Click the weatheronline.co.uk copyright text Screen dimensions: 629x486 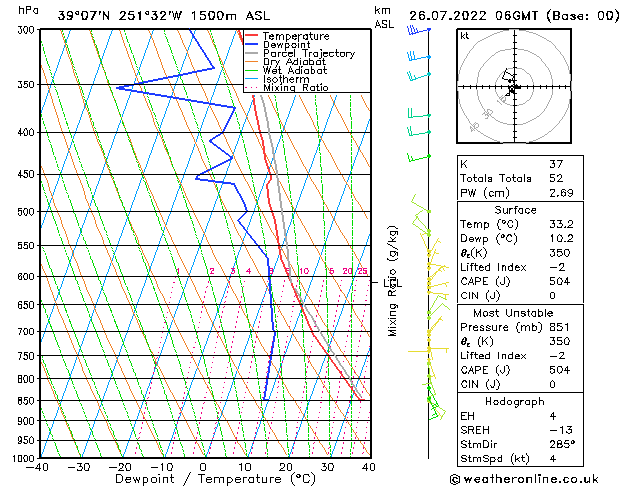(524, 479)
